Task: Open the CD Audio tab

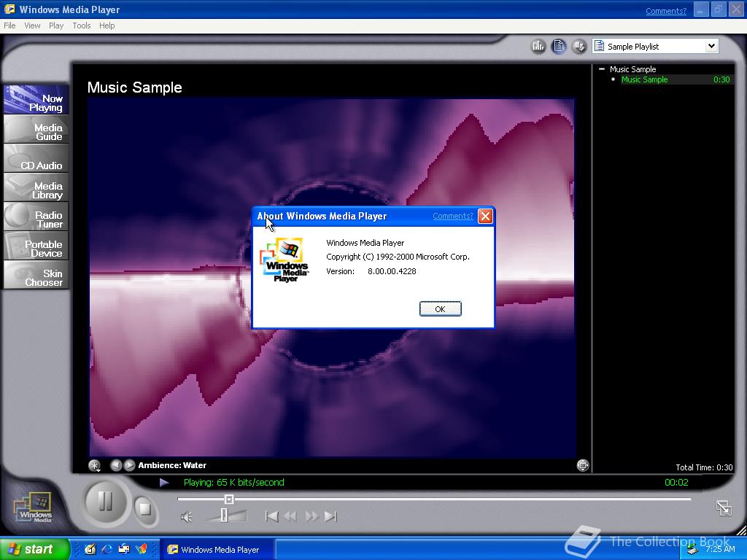Action: (x=36, y=158)
